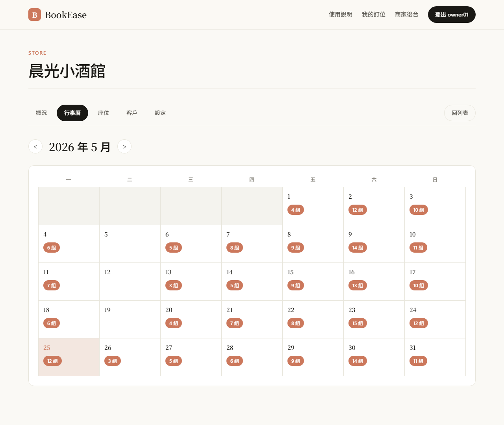Select empty day 12 cell
Image resolution: width=504 pixels, height=425 pixels.
(130, 282)
